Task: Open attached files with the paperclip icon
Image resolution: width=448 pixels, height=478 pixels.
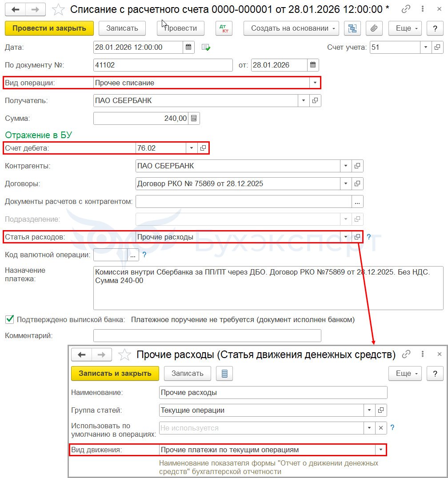Action: [374, 28]
